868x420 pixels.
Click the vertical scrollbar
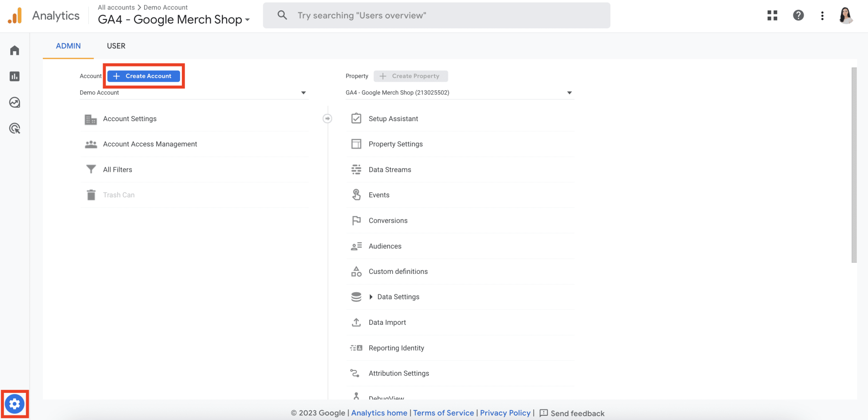click(854, 165)
